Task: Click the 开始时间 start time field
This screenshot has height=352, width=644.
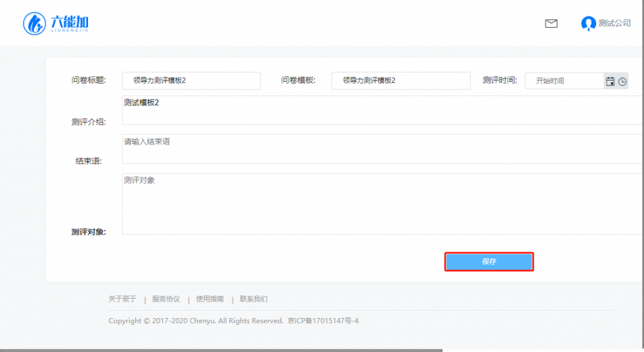Action: [x=564, y=81]
